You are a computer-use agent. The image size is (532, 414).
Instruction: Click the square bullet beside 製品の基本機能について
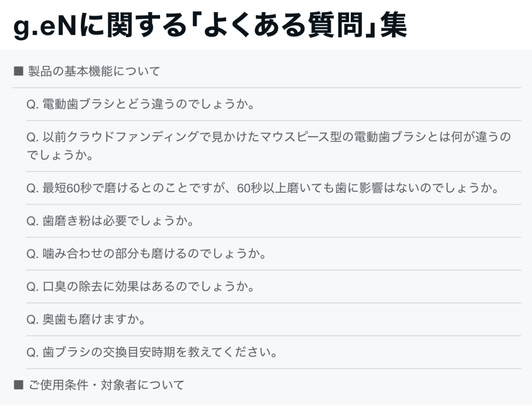(18, 71)
